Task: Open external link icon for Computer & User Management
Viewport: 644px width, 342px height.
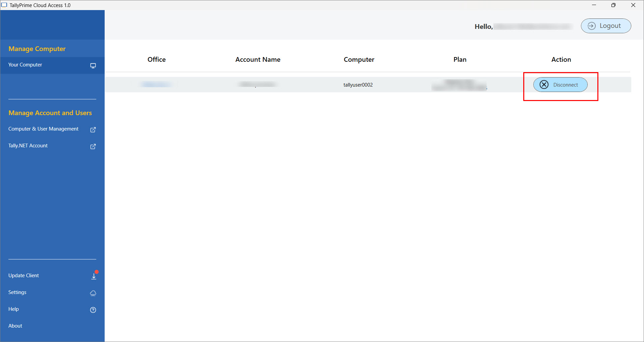Action: pyautogui.click(x=93, y=130)
